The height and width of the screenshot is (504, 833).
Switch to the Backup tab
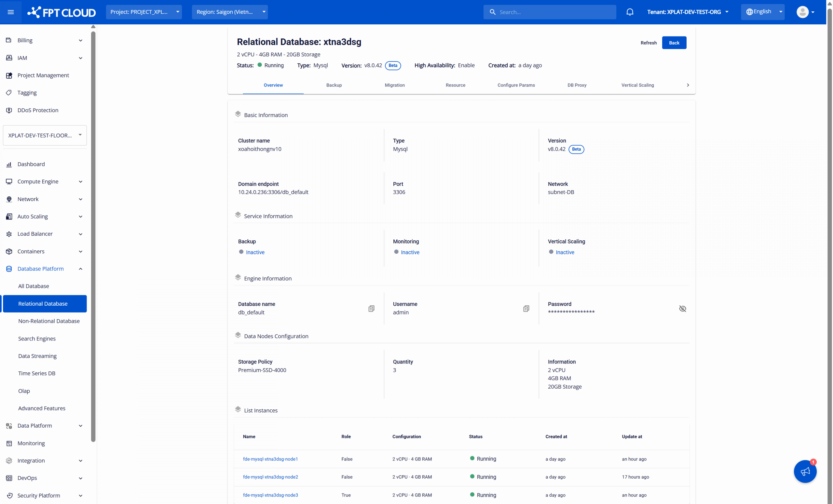pyautogui.click(x=334, y=85)
